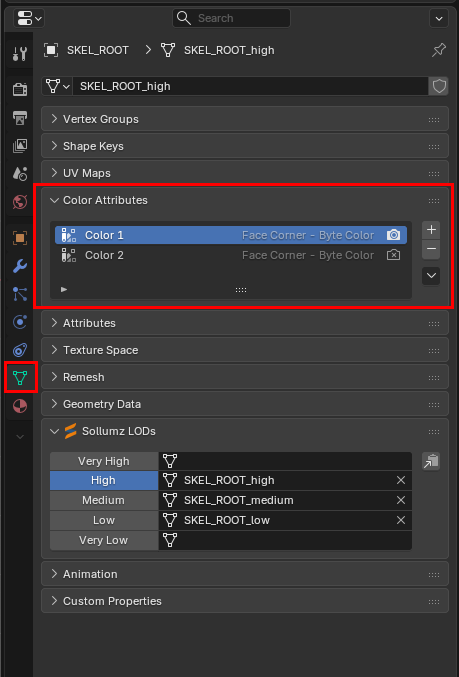Expand the color attribute list filter options
The image size is (459, 677).
point(64,289)
